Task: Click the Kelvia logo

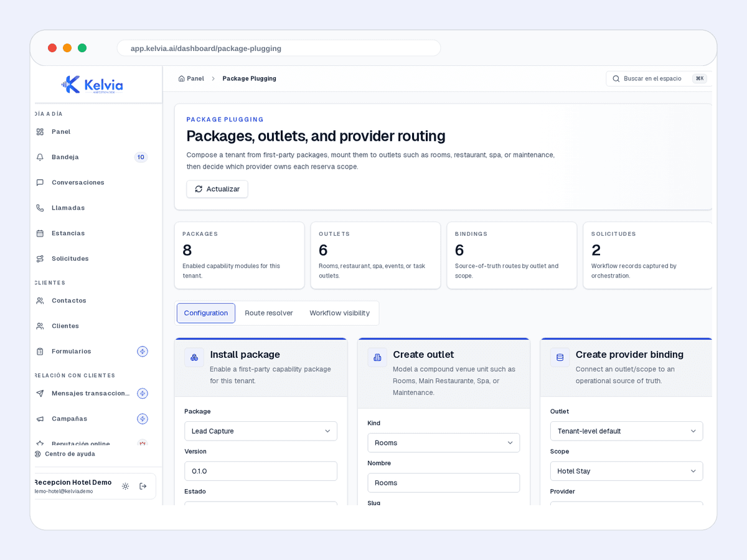Action: [x=92, y=85]
